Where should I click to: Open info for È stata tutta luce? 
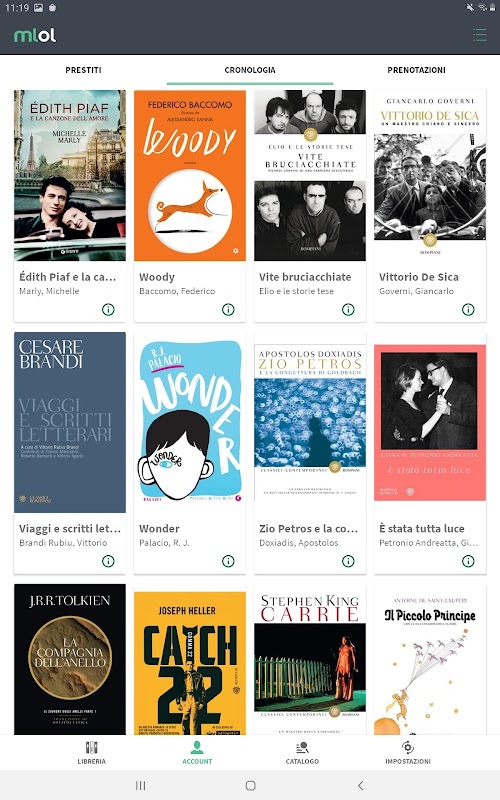pyautogui.click(x=468, y=561)
